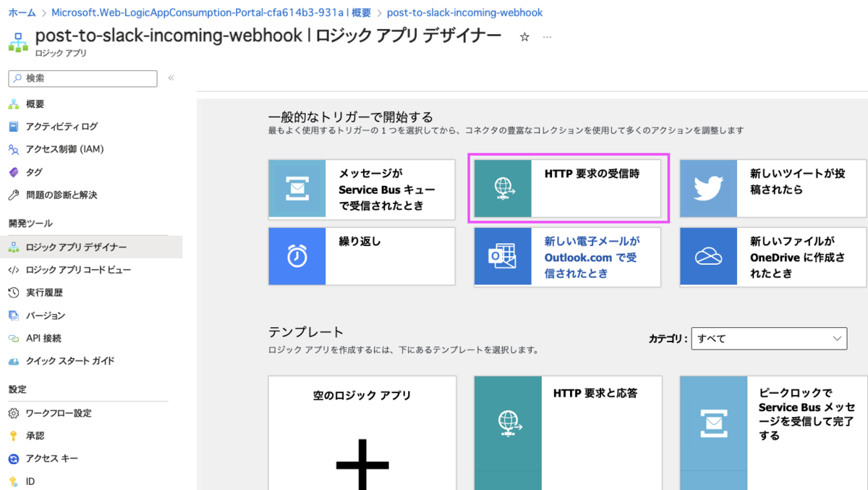The height and width of the screenshot is (490, 868).
Task: Click the テンプレート section heading
Action: coord(306,332)
